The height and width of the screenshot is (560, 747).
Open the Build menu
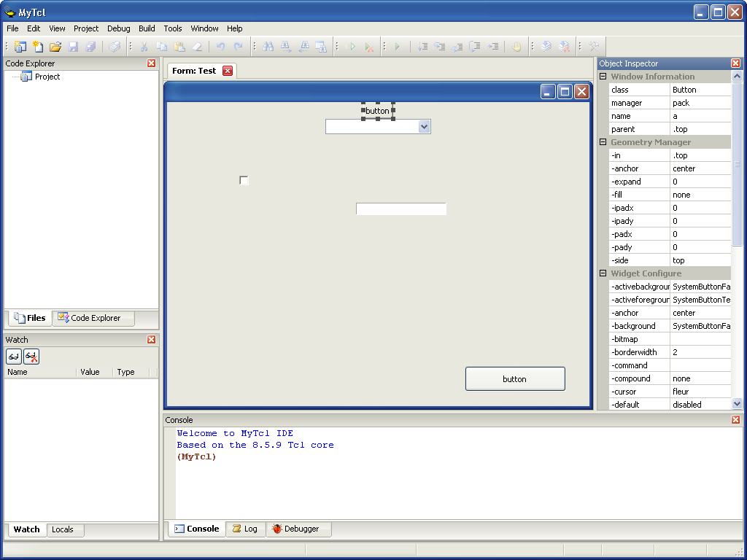tap(147, 28)
